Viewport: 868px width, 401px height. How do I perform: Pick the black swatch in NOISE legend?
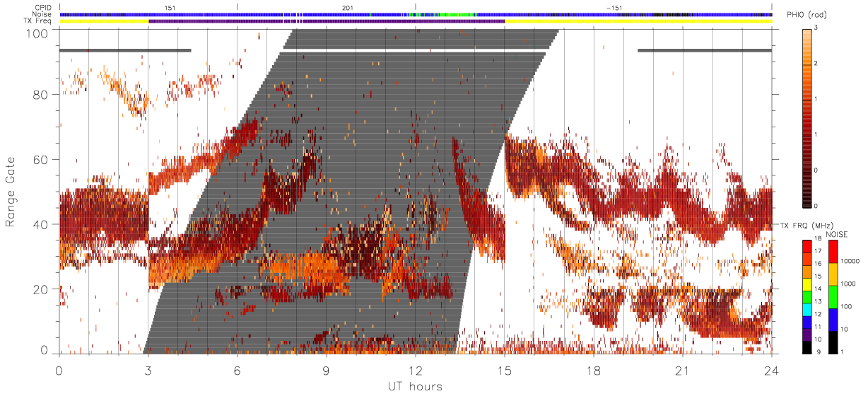(x=833, y=342)
